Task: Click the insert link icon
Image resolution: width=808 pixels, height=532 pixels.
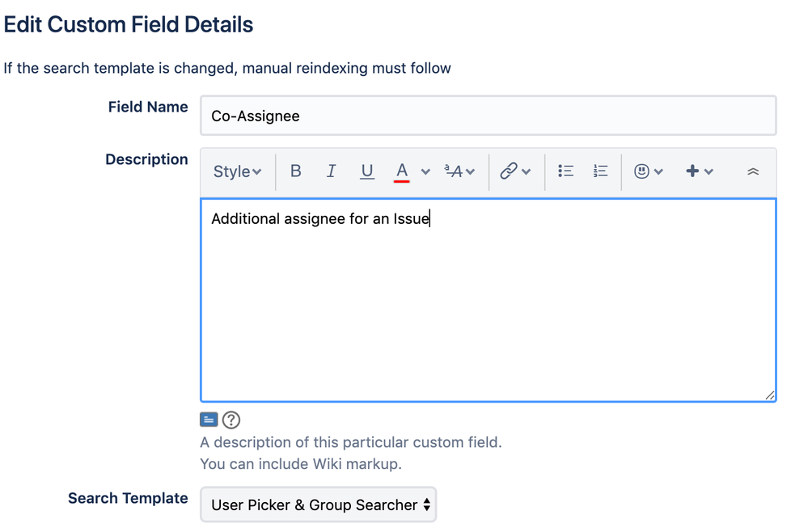Action: pos(509,171)
